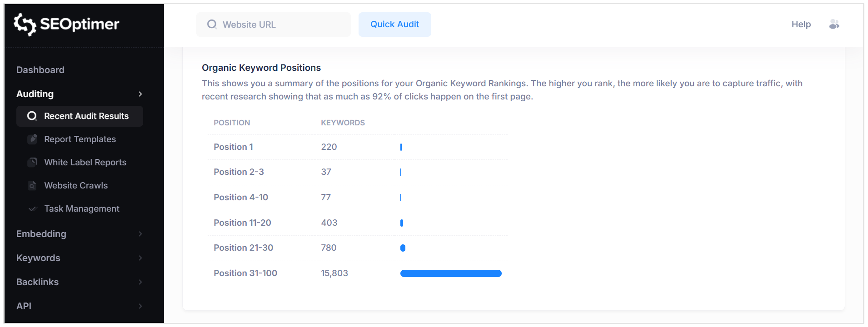Select the Recent Audit Results magnifier icon
868x327 pixels.
(32, 116)
